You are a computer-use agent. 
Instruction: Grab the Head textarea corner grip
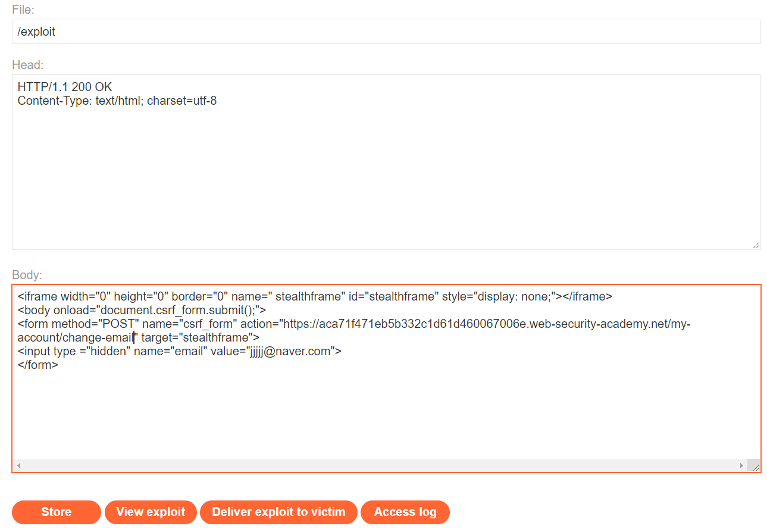point(756,245)
